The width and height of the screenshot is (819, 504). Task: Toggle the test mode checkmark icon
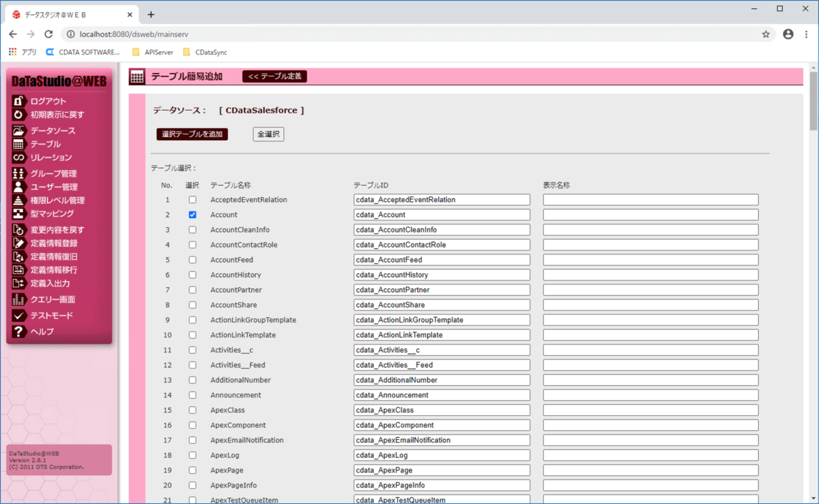[18, 316]
